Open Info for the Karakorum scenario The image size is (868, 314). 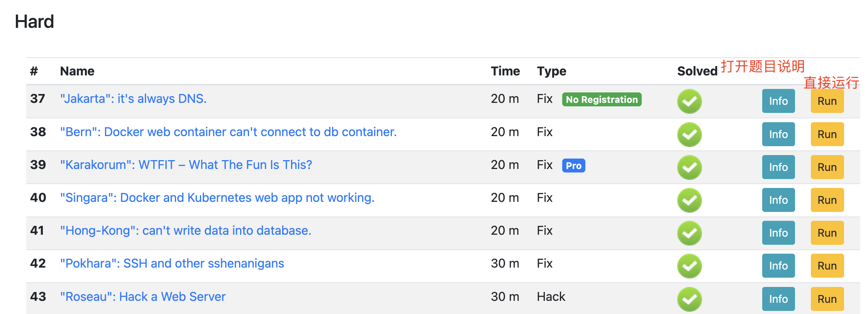[778, 167]
